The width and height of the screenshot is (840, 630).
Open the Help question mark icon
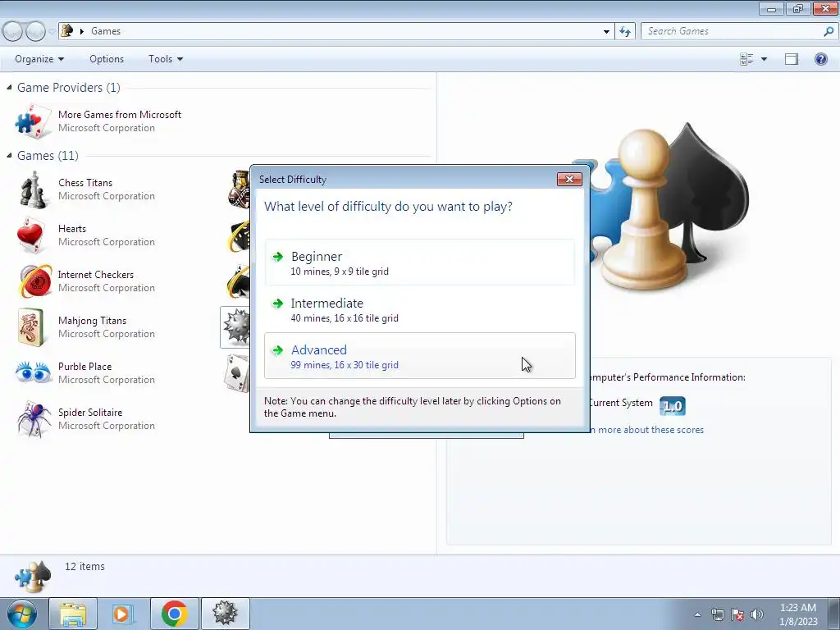[x=820, y=59]
